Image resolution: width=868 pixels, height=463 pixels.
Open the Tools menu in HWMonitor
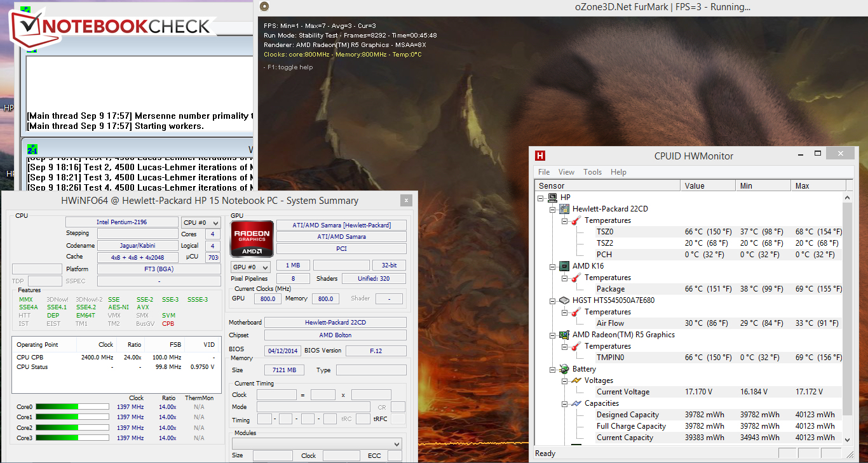pyautogui.click(x=592, y=172)
